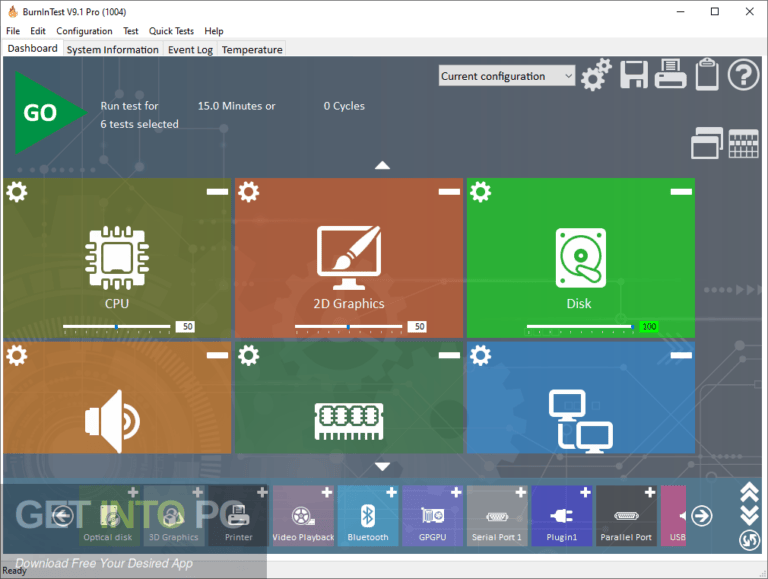Image resolution: width=768 pixels, height=579 pixels.
Task: Remove the Sound test tile
Action: 217,355
